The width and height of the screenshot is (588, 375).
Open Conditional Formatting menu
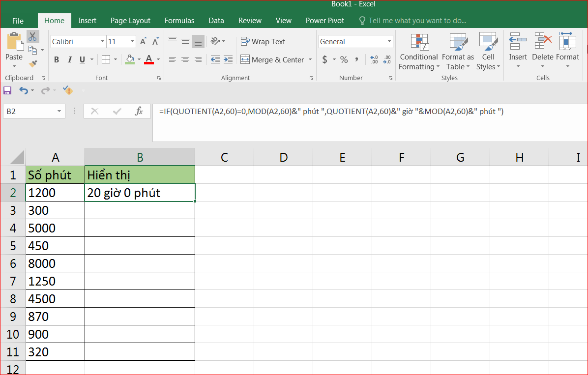coord(418,52)
